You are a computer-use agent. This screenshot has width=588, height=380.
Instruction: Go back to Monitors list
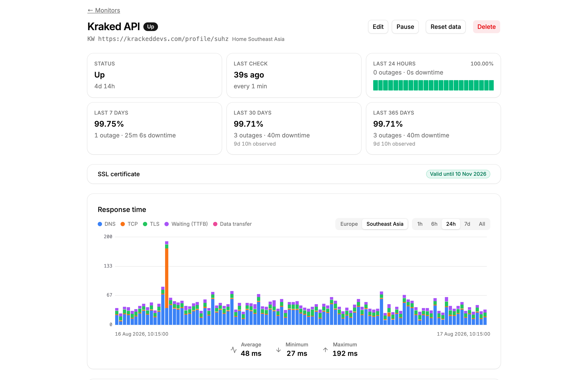(104, 10)
